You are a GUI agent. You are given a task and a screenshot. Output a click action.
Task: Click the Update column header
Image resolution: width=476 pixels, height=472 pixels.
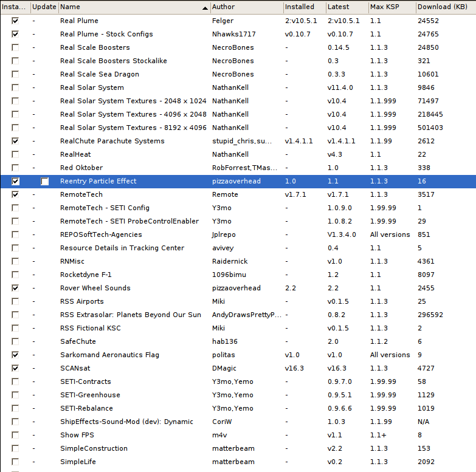(44, 7)
